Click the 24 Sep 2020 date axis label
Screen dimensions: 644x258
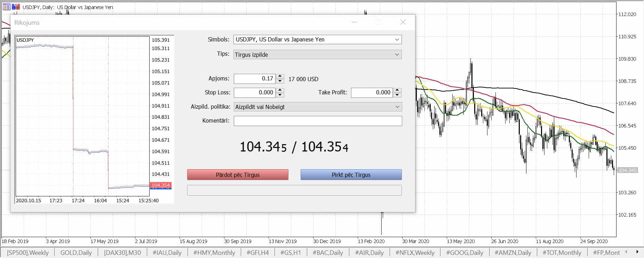[594, 241]
